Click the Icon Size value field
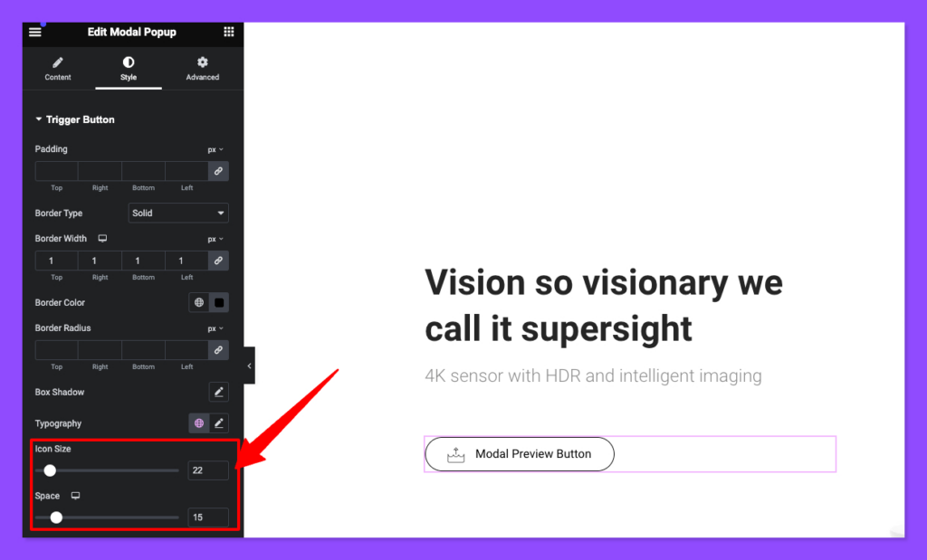This screenshot has height=560, width=927. tap(208, 470)
